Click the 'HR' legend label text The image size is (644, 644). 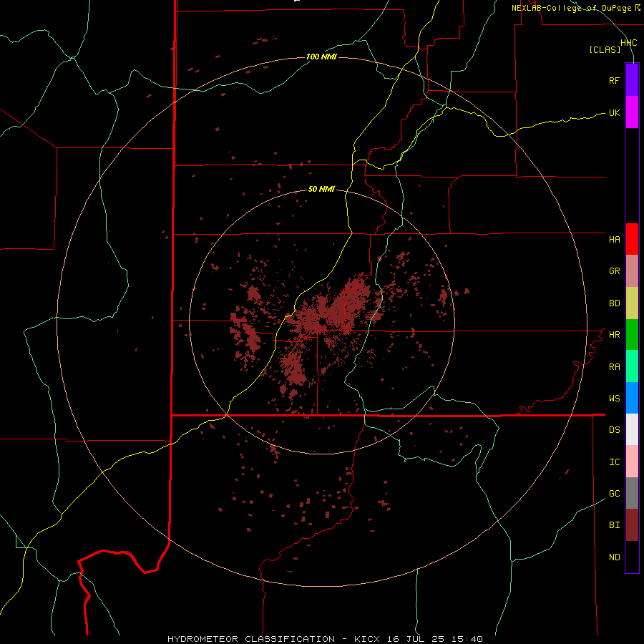pos(614,335)
